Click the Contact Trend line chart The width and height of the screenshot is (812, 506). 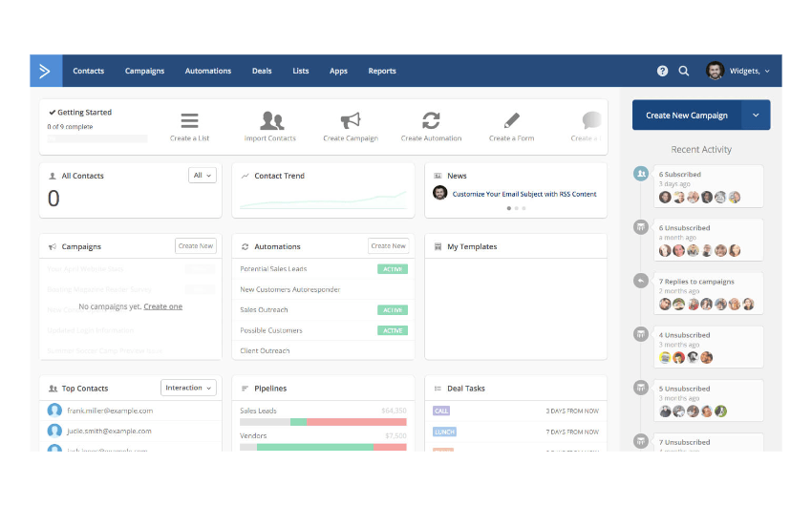click(323, 200)
